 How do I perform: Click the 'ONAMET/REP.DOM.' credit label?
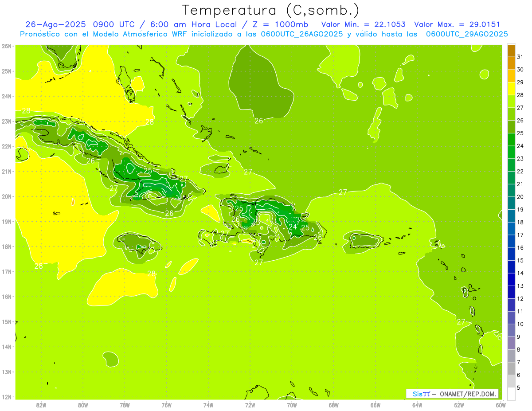point(467,394)
